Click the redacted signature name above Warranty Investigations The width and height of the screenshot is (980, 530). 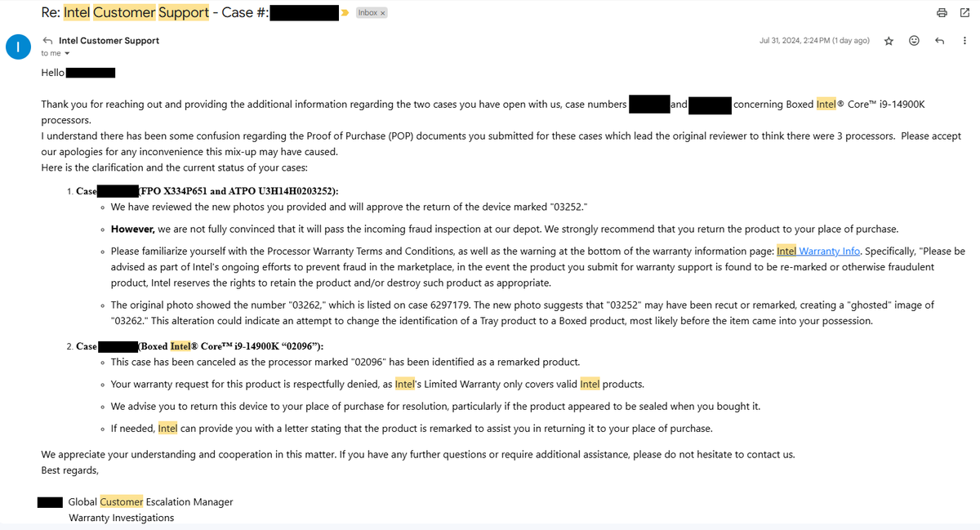click(50, 501)
